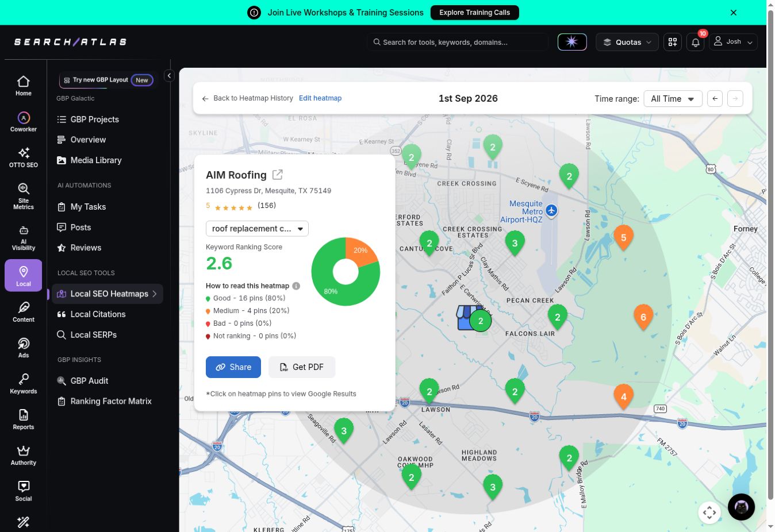
Task: Open the Josh user account menu
Action: tap(733, 42)
